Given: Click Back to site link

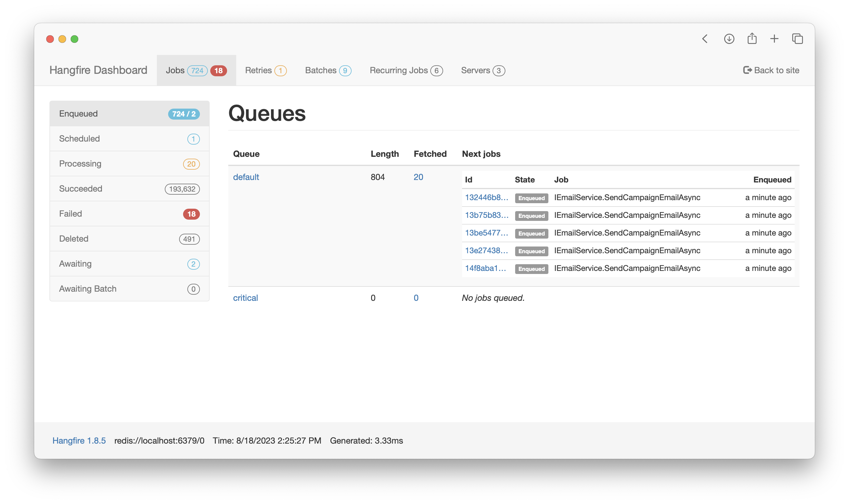Looking at the screenshot, I should [x=771, y=70].
